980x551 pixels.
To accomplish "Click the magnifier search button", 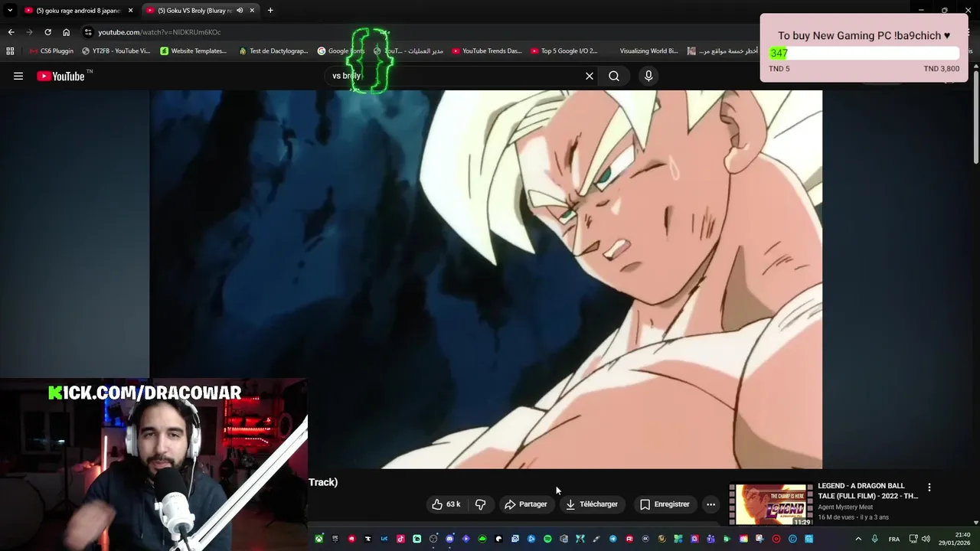I will (x=614, y=76).
